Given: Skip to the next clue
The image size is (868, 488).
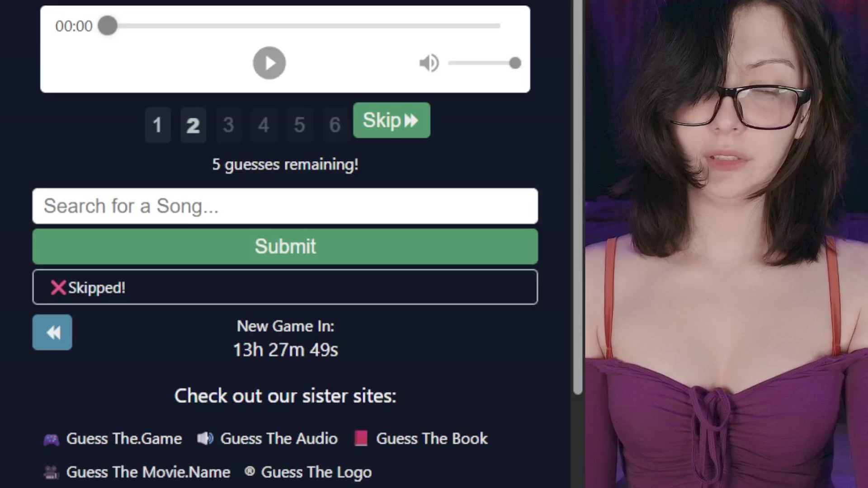Looking at the screenshot, I should [392, 120].
